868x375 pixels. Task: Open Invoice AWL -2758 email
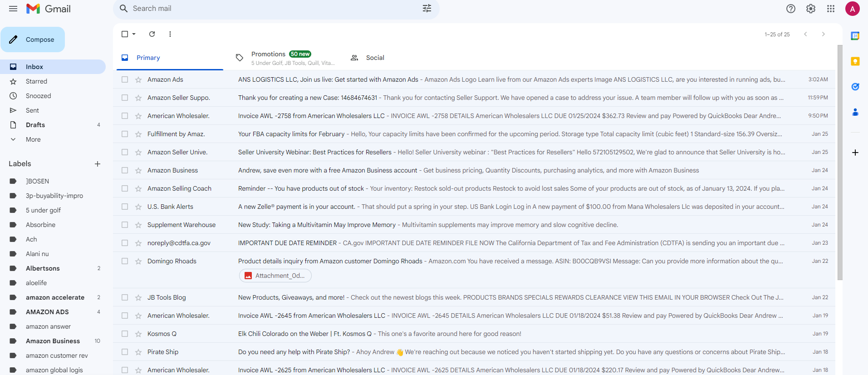tap(474, 116)
